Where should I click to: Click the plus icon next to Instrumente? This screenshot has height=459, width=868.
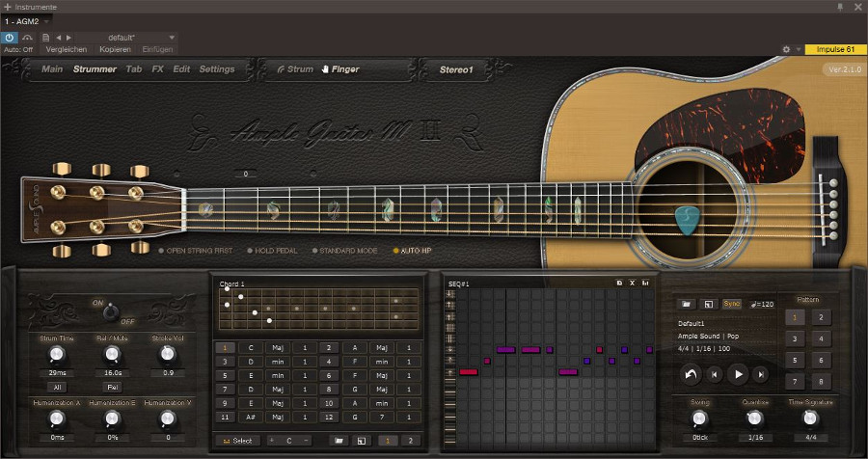point(7,7)
